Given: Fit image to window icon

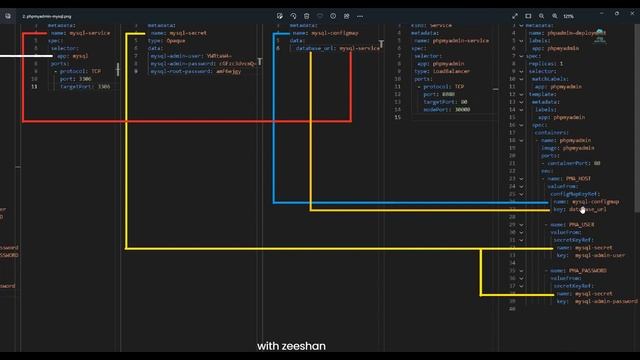Looking at the screenshot, I should coord(528,16).
